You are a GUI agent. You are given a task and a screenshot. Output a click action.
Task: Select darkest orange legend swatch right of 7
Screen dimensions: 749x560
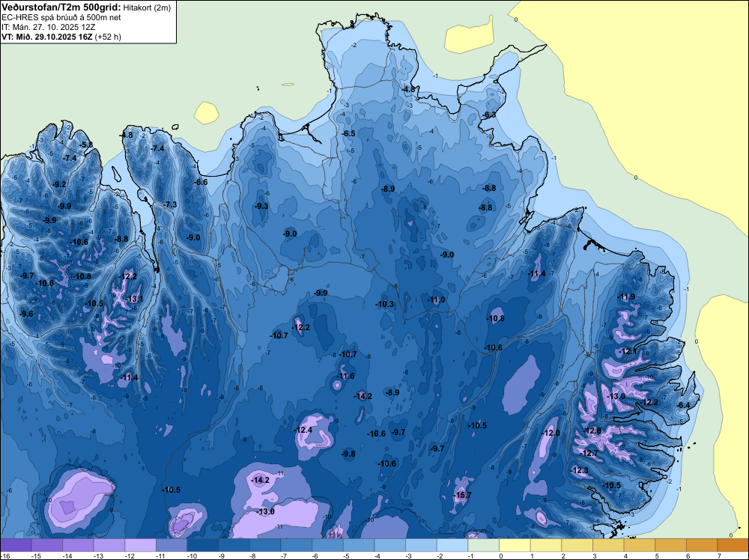pyautogui.click(x=733, y=545)
